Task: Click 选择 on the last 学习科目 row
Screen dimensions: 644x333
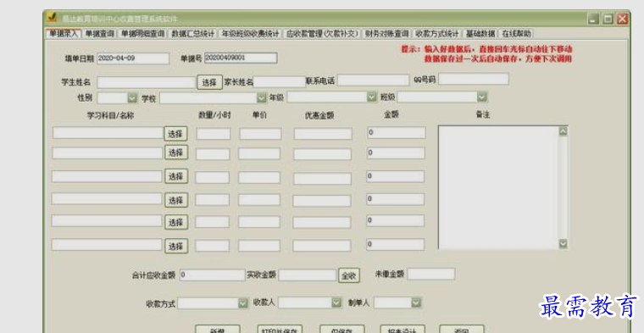Action: tap(176, 246)
